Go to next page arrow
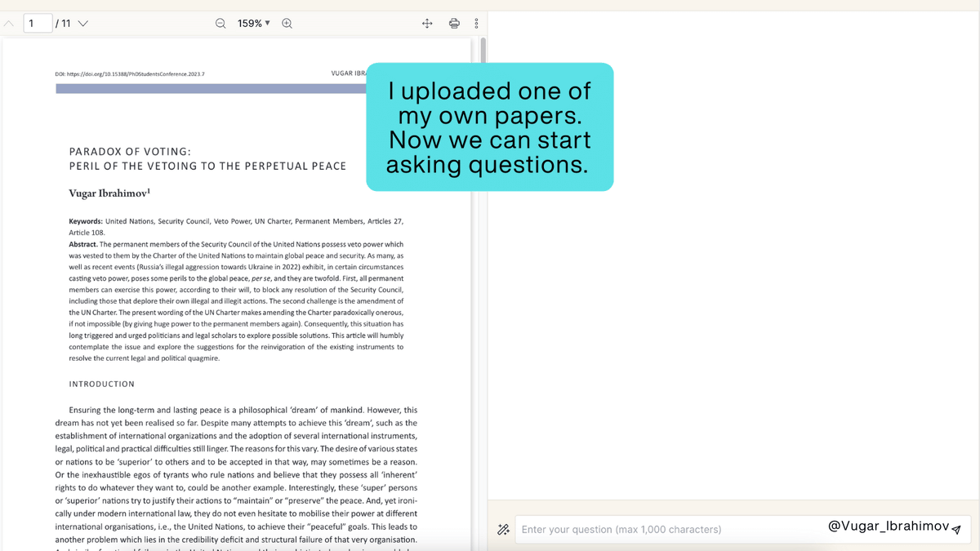This screenshot has height=551, width=980. point(82,24)
